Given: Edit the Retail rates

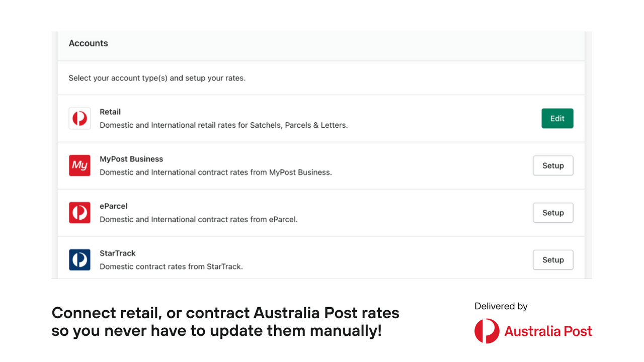Looking at the screenshot, I should (557, 118).
